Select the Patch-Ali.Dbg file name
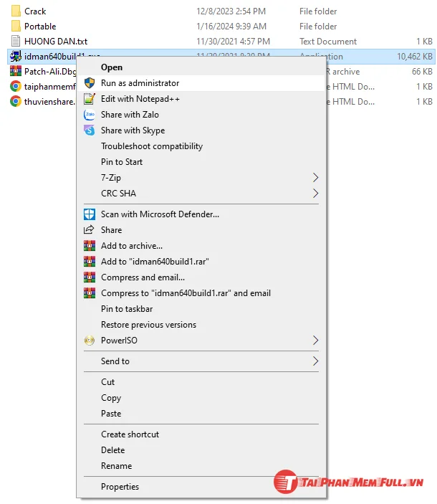Viewport: 437px width, 504px height. 50,72
